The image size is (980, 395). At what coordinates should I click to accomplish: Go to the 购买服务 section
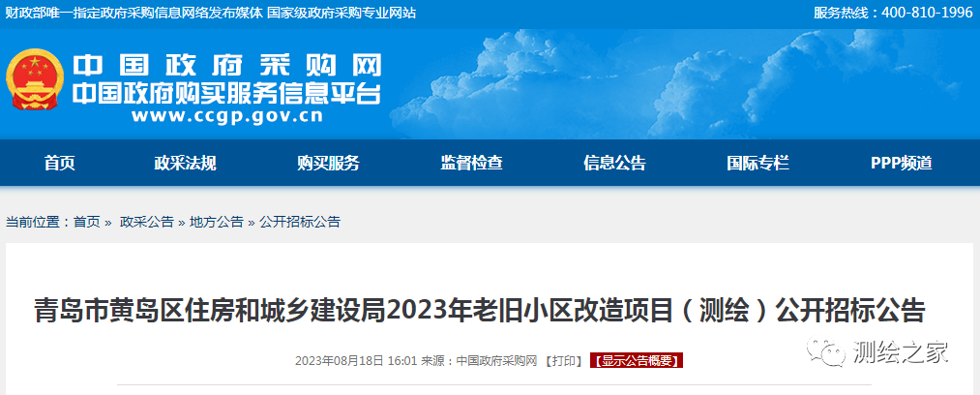click(328, 163)
